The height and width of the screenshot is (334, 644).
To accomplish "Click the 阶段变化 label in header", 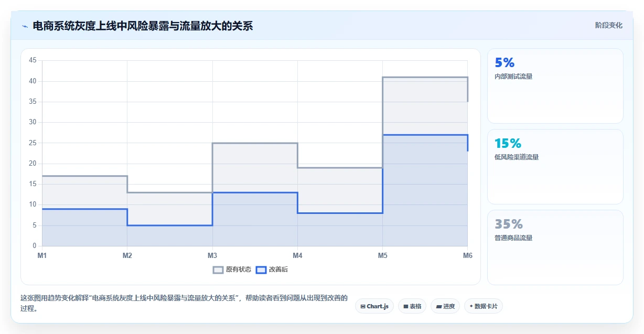I will tap(609, 25).
